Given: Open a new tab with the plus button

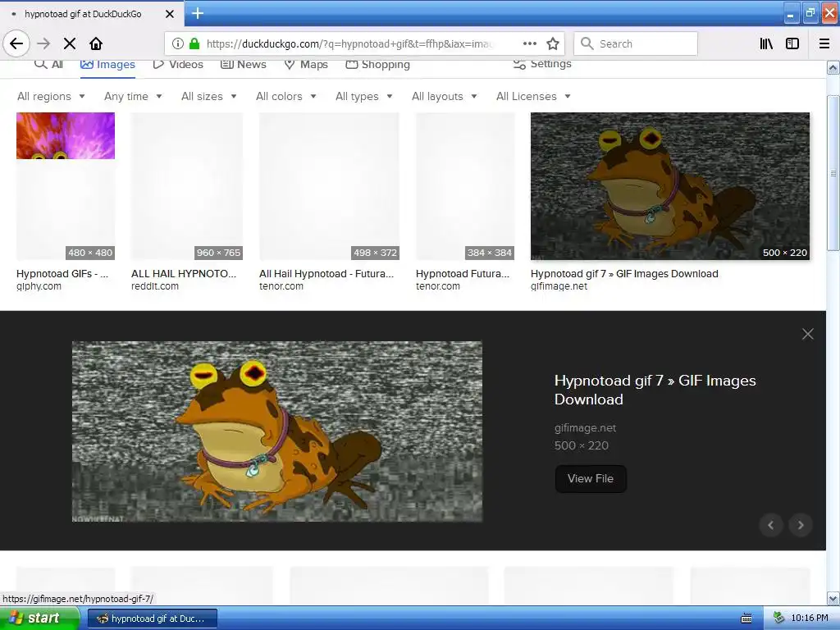Looking at the screenshot, I should 198,13.
